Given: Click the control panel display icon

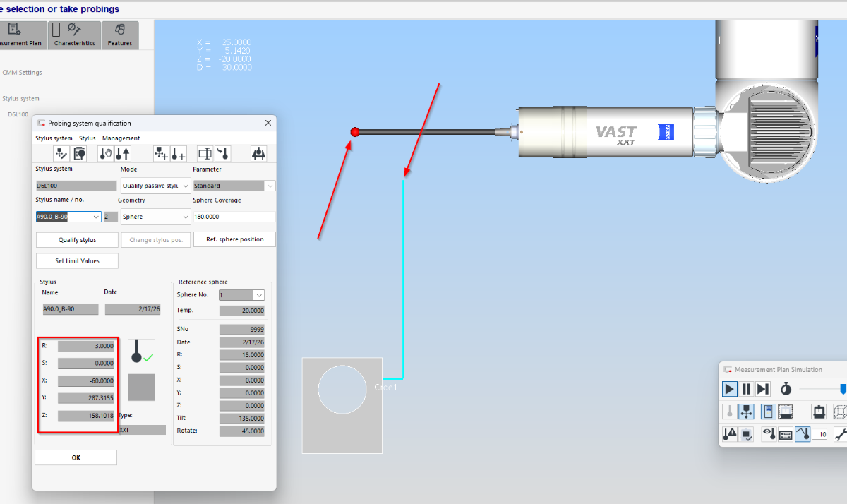Looking at the screenshot, I should (786, 434).
